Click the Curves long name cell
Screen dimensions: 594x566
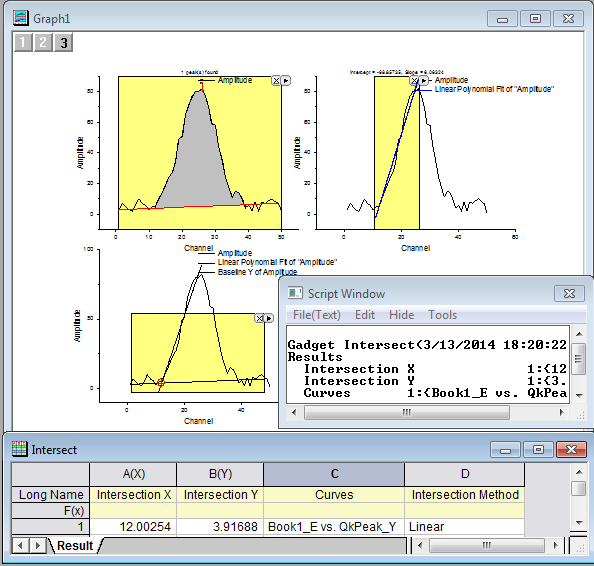334,495
